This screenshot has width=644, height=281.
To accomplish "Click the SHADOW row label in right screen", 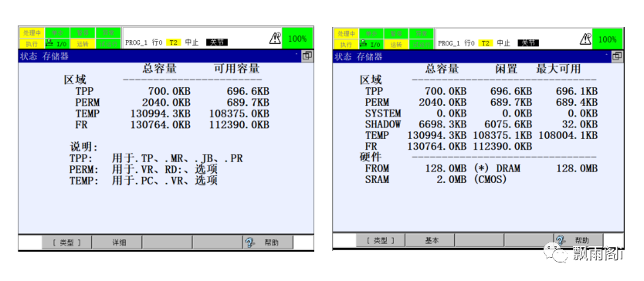I will point(383,124).
